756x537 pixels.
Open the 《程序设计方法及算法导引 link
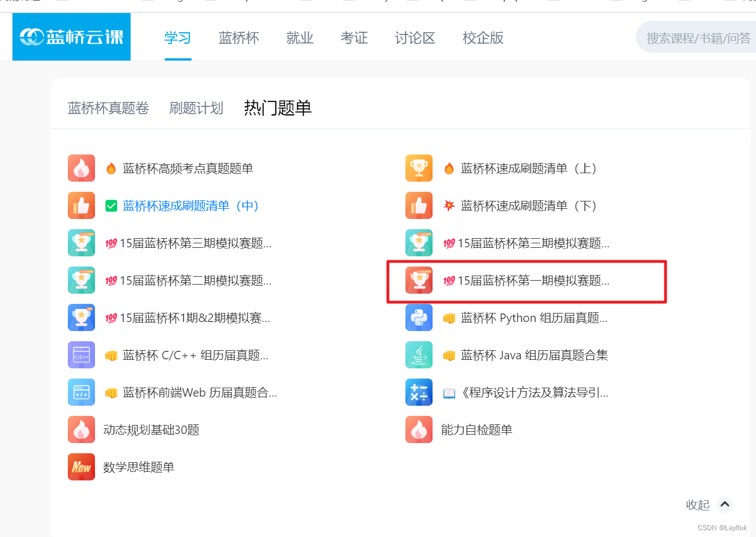533,392
